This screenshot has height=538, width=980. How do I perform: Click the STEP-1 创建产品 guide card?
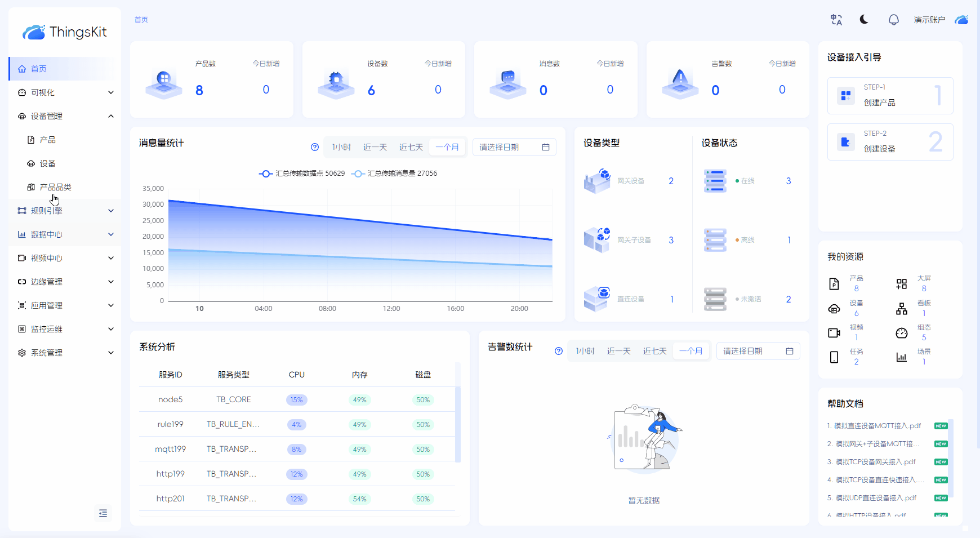coord(890,95)
